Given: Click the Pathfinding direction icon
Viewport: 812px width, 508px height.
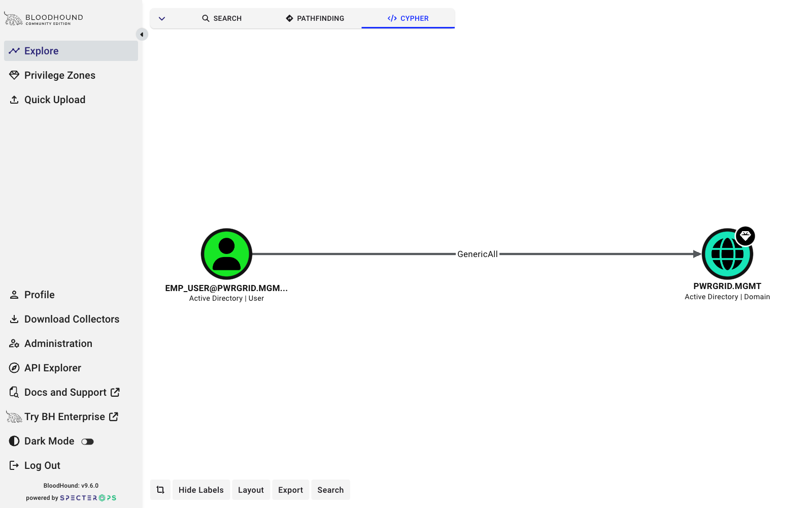Looking at the screenshot, I should [x=290, y=18].
